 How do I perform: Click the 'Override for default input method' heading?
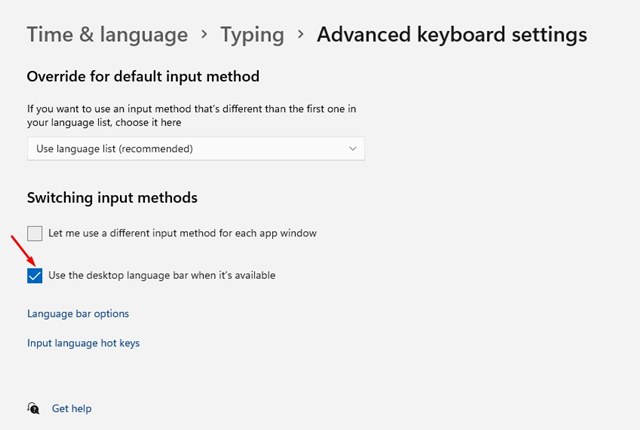[x=143, y=76]
